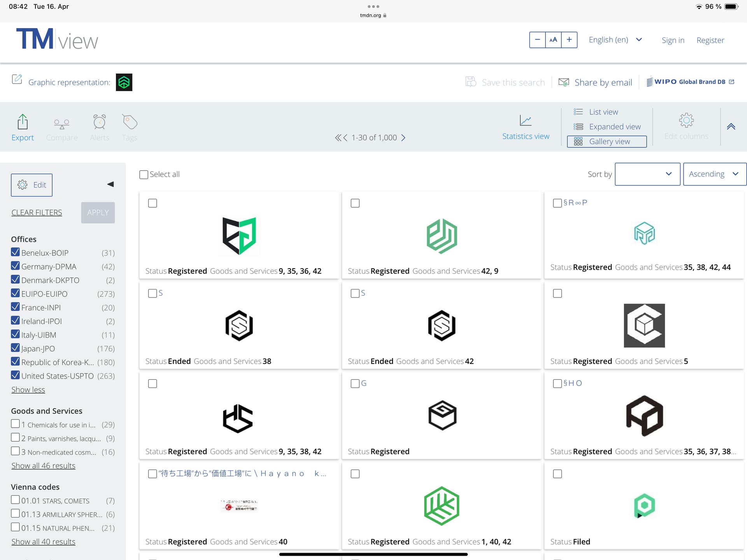747x560 pixels.
Task: Select checkbox on the Filed status card
Action: pos(557,474)
